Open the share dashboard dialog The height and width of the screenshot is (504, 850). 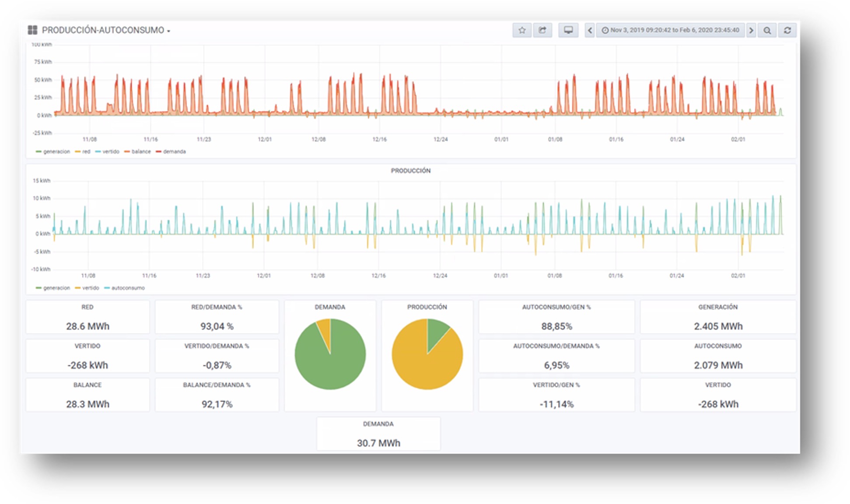[x=542, y=30]
